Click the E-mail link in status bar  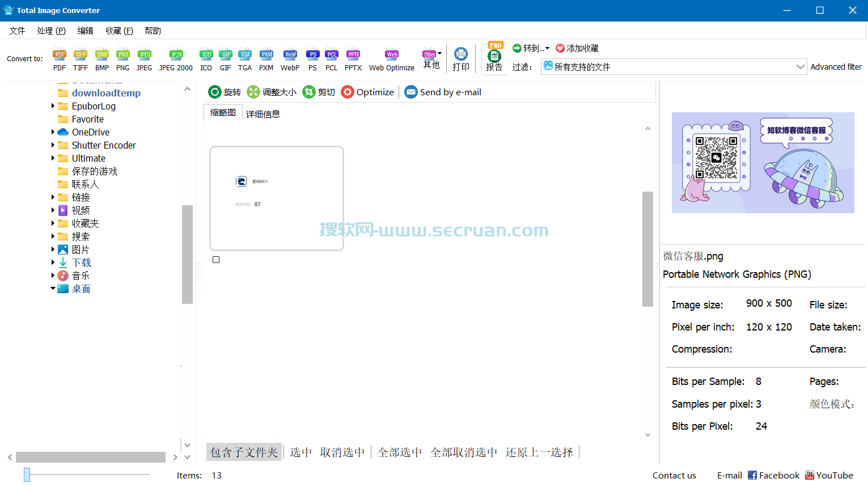(730, 475)
